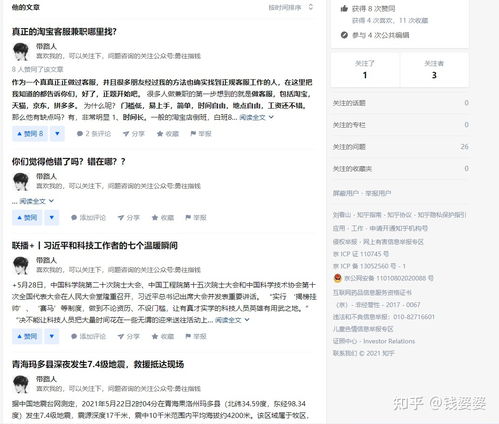Click author avatar on 你们觉得他错了吗 article

point(21,182)
